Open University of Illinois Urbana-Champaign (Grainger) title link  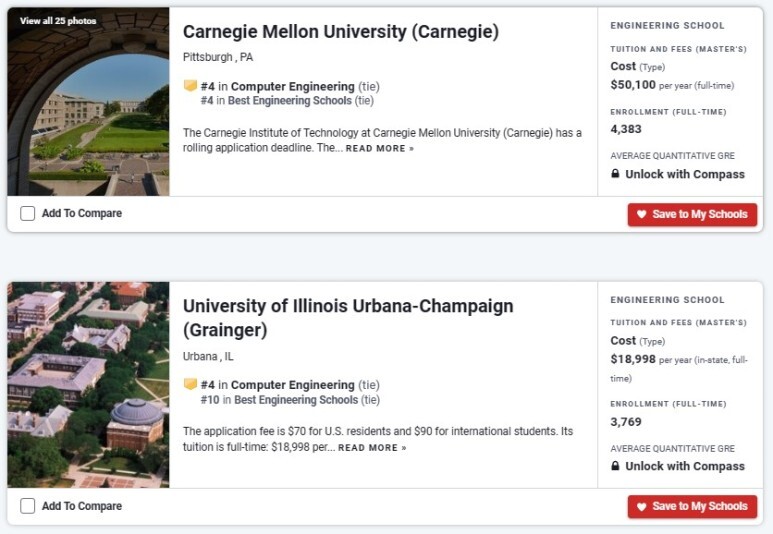(348, 318)
